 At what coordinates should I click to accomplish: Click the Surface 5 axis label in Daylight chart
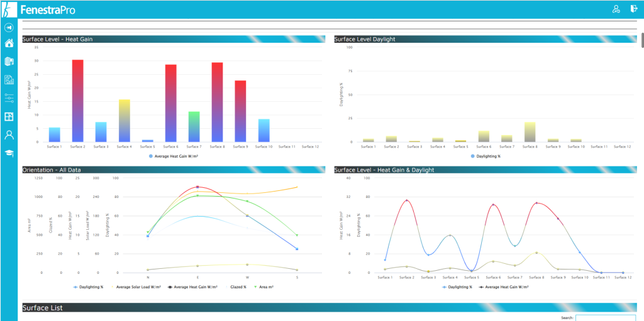pos(460,146)
